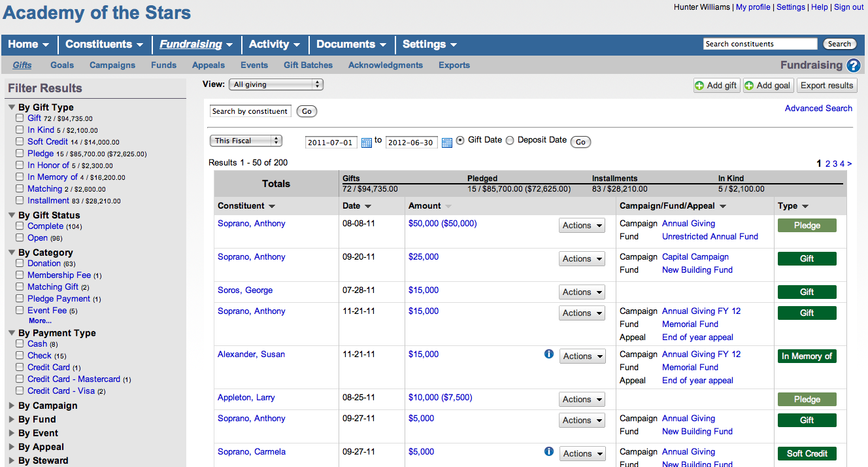
Task: Open calendar picker for end date 2012-06-30
Action: coord(447,143)
